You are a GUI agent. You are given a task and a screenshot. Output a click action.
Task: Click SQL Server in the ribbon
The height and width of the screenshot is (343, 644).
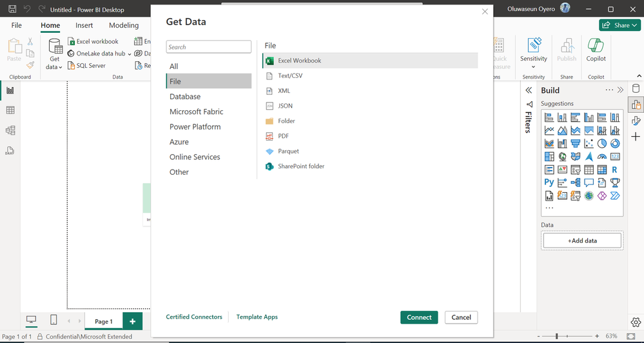point(86,65)
